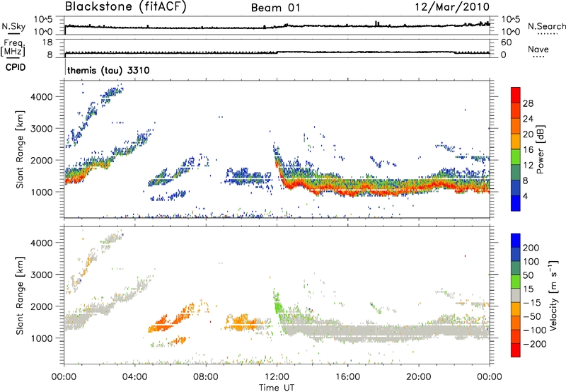Select the 'themis (tau) 3310' text
Viewport: 566px width, 392px height.
pyautogui.click(x=108, y=70)
